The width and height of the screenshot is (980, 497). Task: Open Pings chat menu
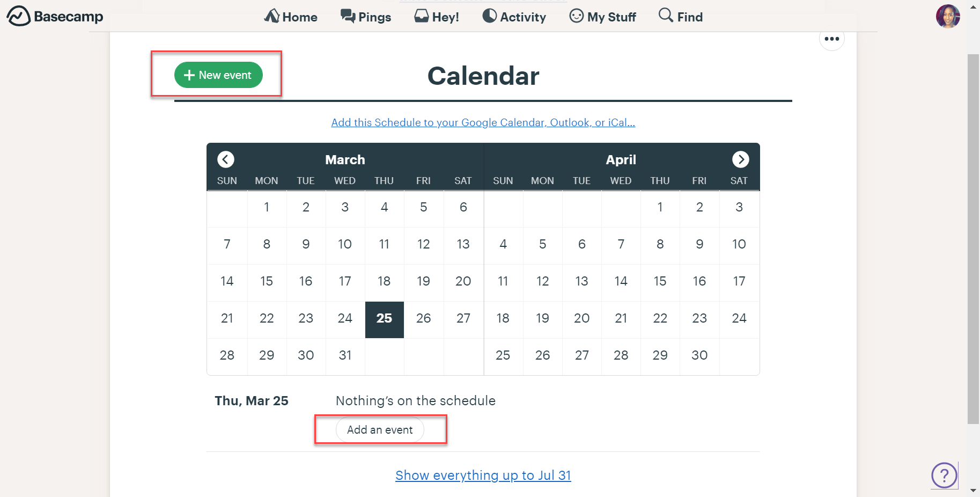click(366, 17)
